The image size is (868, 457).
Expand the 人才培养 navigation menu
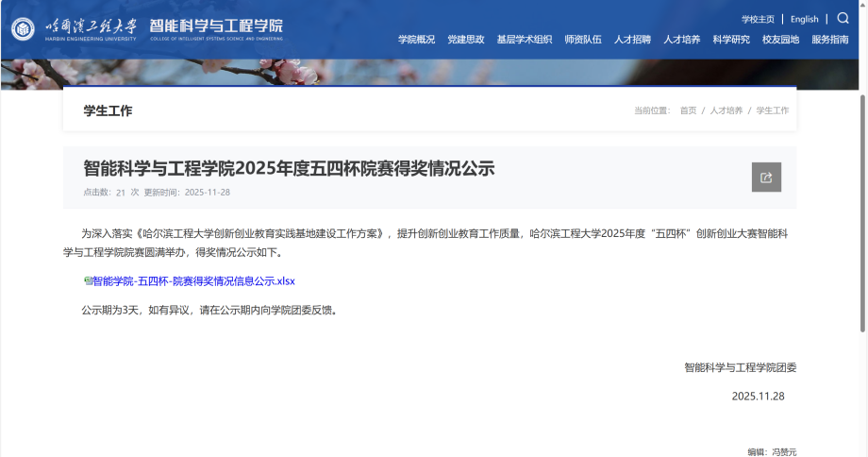[x=681, y=40]
